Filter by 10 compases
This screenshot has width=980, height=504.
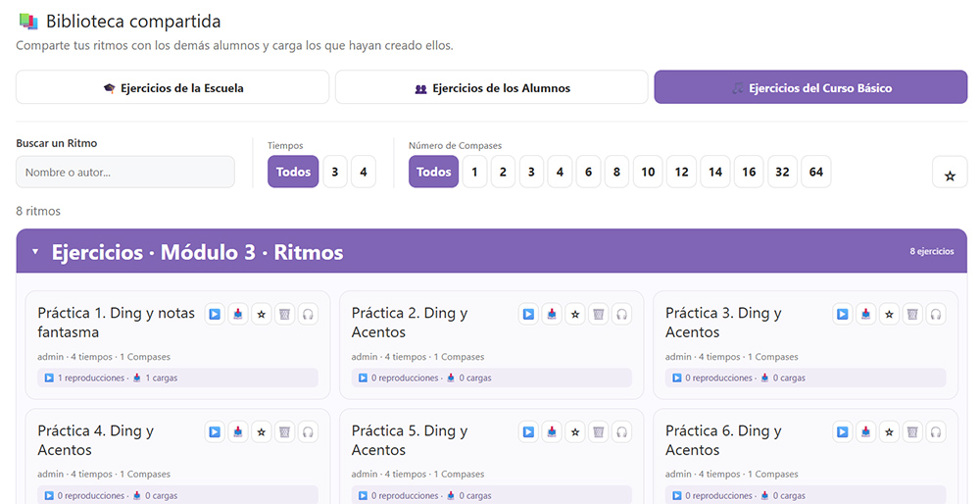pyautogui.click(x=648, y=172)
